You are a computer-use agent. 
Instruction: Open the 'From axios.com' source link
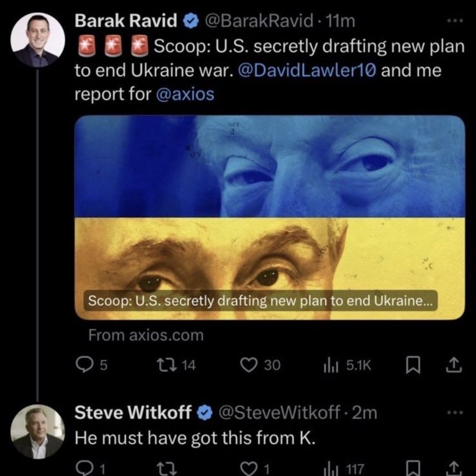146,335
